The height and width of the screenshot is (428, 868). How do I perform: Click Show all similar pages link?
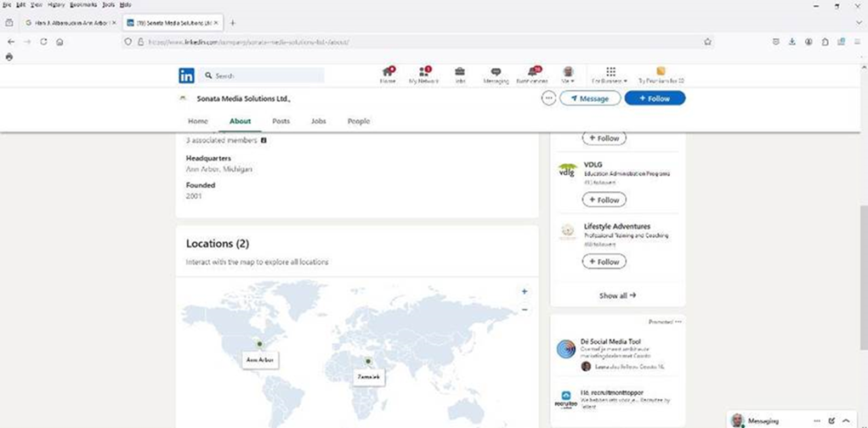pos(617,296)
